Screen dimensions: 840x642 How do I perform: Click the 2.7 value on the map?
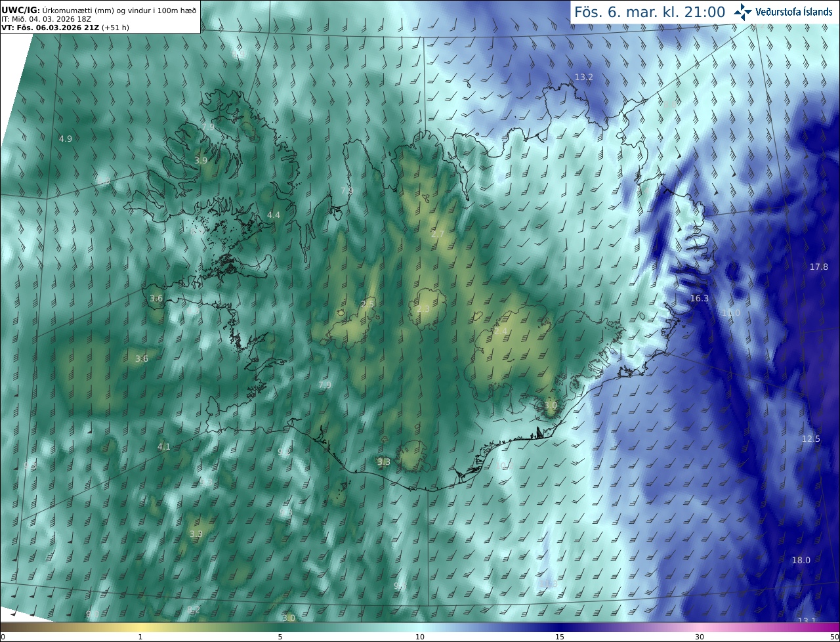point(438,234)
